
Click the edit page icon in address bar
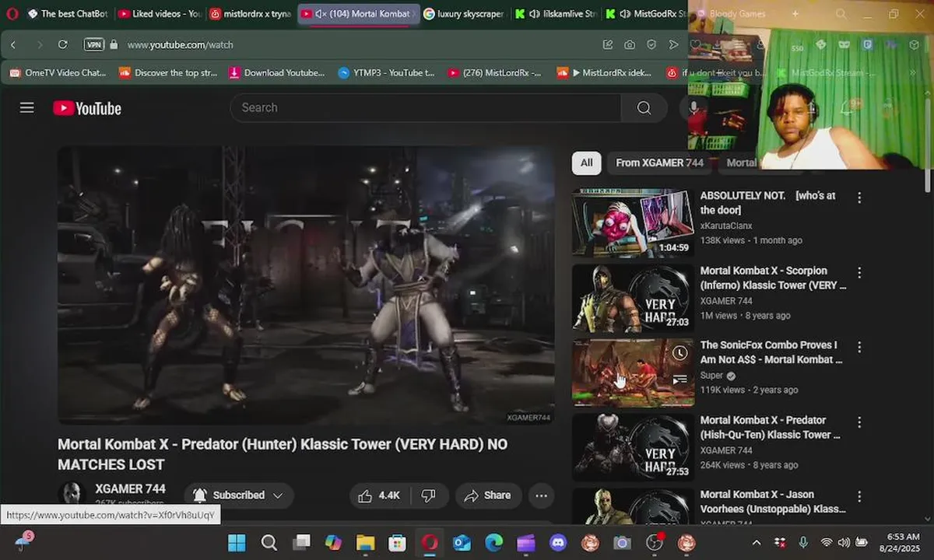coord(608,45)
